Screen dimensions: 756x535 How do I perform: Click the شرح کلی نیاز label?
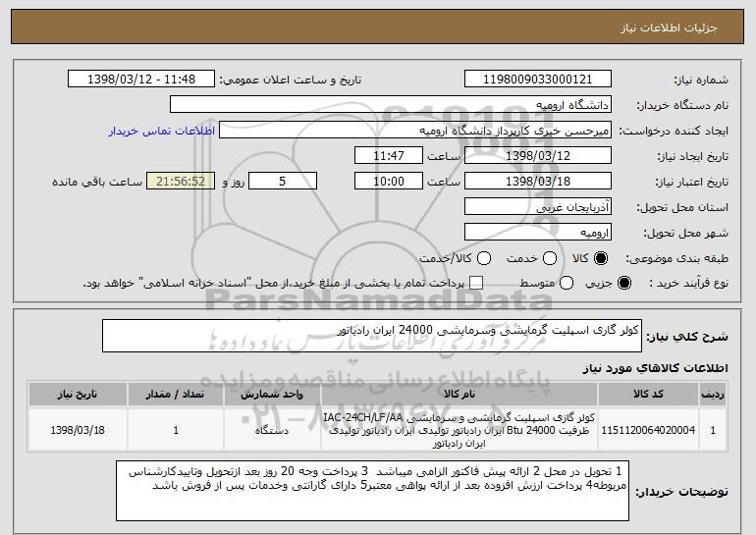[x=687, y=337]
